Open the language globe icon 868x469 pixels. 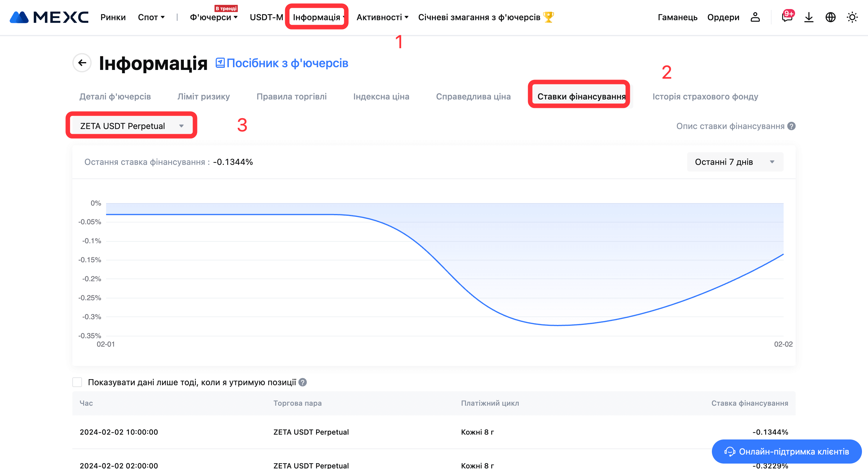pyautogui.click(x=830, y=17)
